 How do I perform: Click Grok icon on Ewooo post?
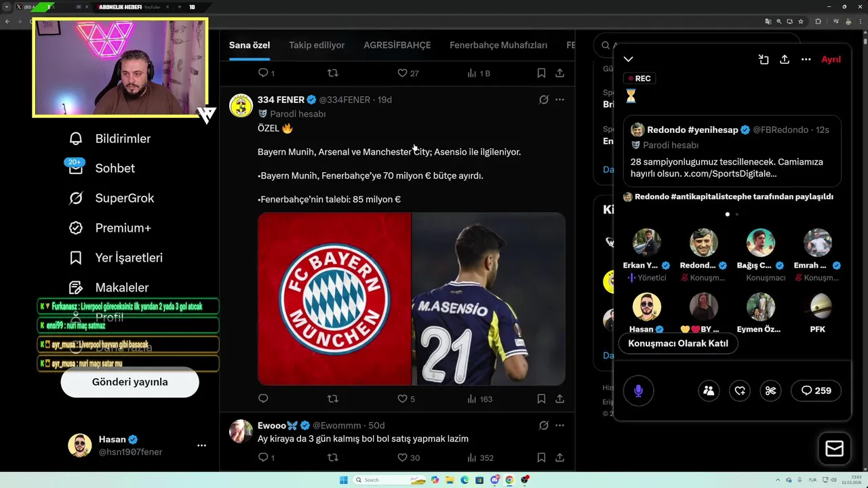point(543,426)
